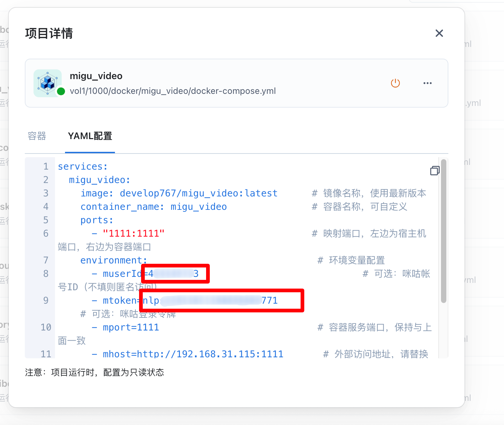This screenshot has width=504, height=425.
Task: Click the "services:" line in the editor
Action: pyautogui.click(x=82, y=167)
